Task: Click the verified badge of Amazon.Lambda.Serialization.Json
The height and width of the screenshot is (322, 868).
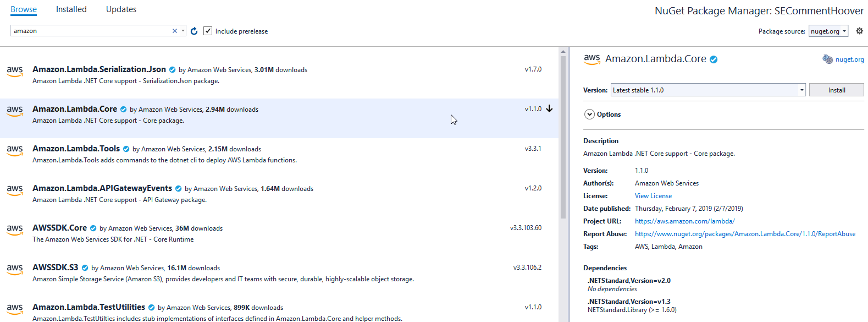Action: [172, 70]
